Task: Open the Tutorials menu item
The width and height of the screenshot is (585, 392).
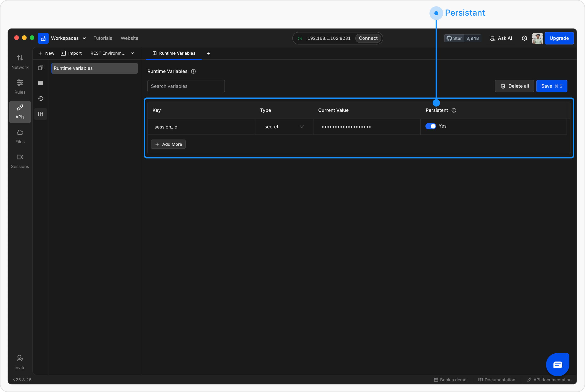Action: point(103,38)
